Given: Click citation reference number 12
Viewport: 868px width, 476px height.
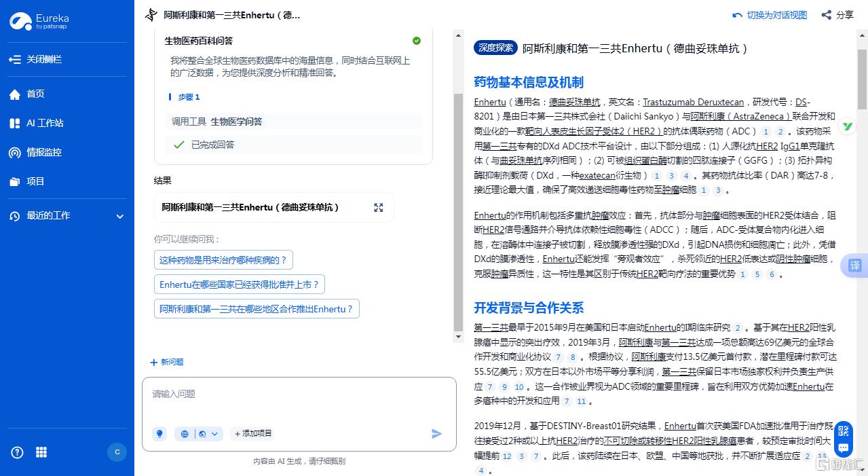Looking at the screenshot, I should pyautogui.click(x=507, y=456).
